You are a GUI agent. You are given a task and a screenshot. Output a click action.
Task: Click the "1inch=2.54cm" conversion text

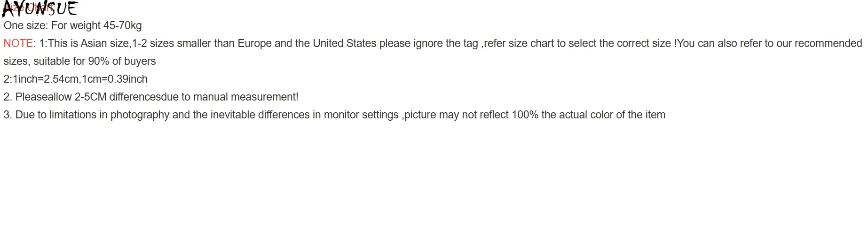click(46, 79)
